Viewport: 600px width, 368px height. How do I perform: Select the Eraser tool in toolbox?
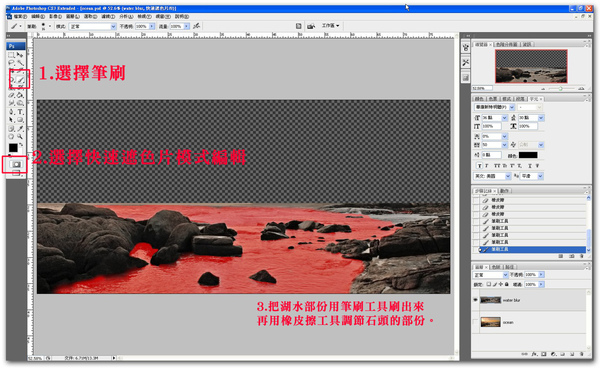pyautogui.click(x=11, y=95)
